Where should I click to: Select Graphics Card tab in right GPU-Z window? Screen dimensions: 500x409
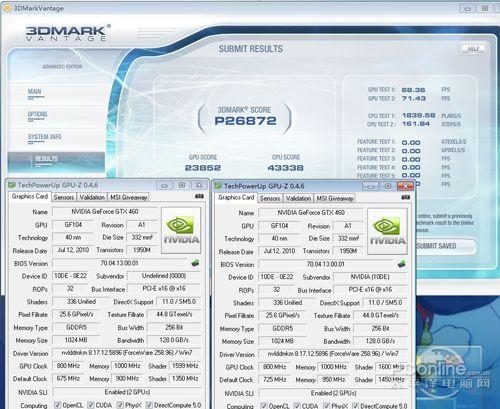tap(236, 197)
